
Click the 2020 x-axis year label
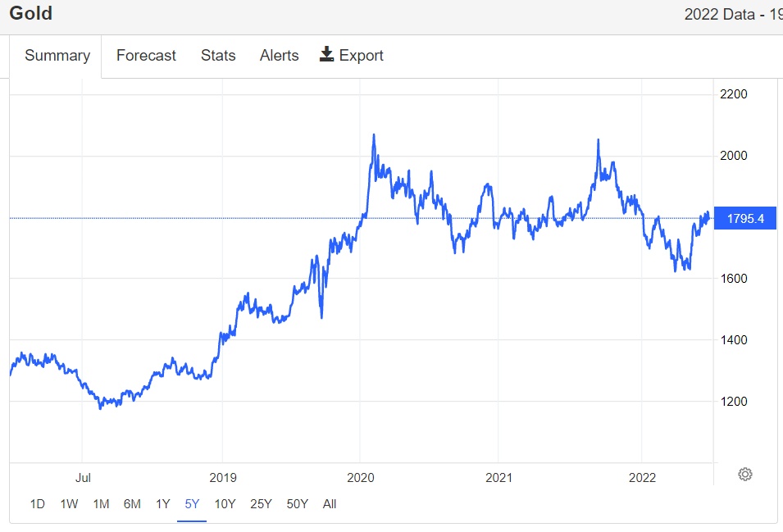(361, 476)
